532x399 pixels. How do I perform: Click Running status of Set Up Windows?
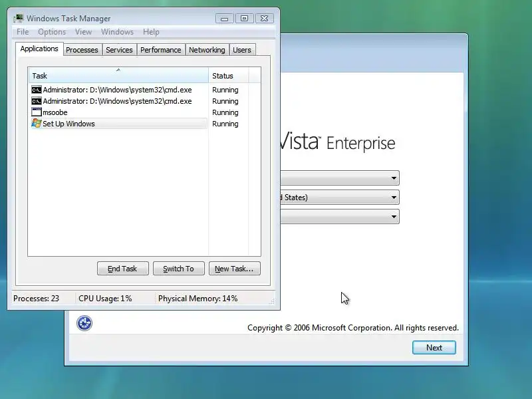point(225,124)
